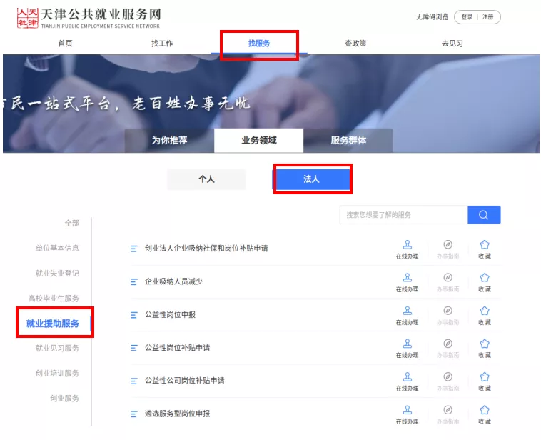Click the blue magnifier search button

click(x=483, y=215)
